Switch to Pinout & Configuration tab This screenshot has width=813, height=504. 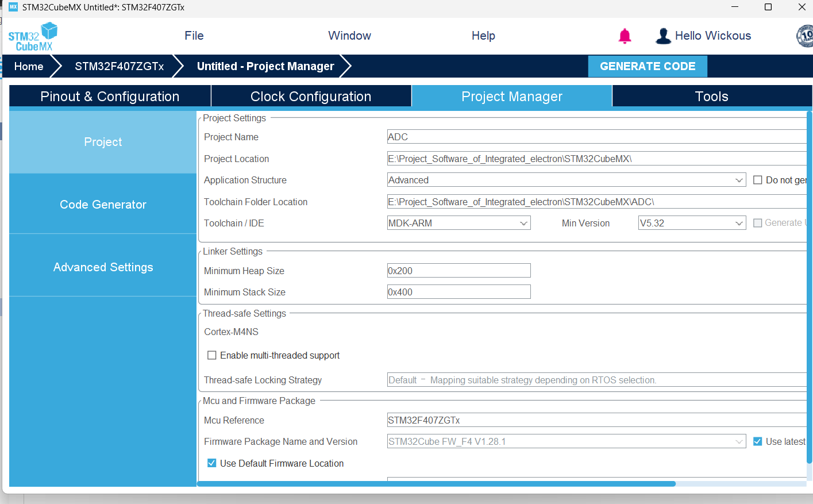pyautogui.click(x=110, y=96)
